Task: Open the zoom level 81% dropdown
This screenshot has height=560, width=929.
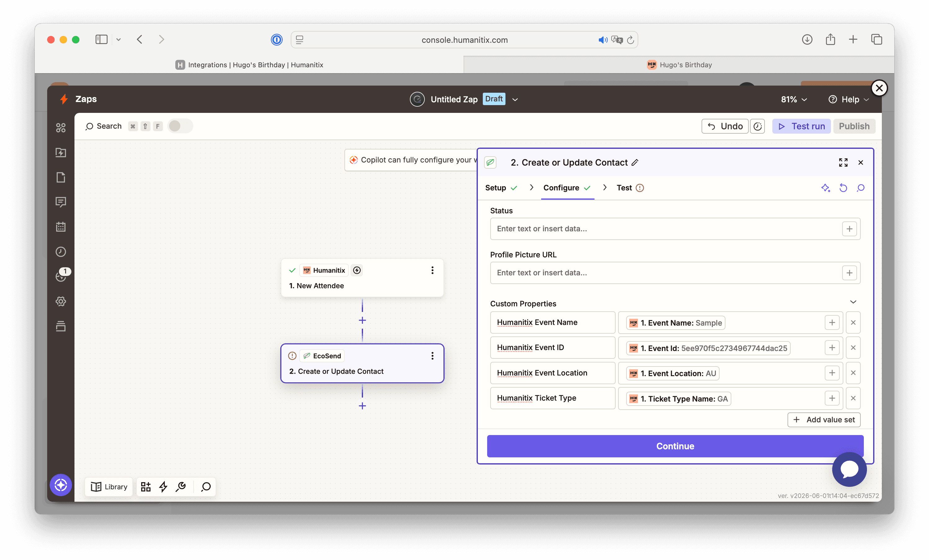Action: [794, 100]
